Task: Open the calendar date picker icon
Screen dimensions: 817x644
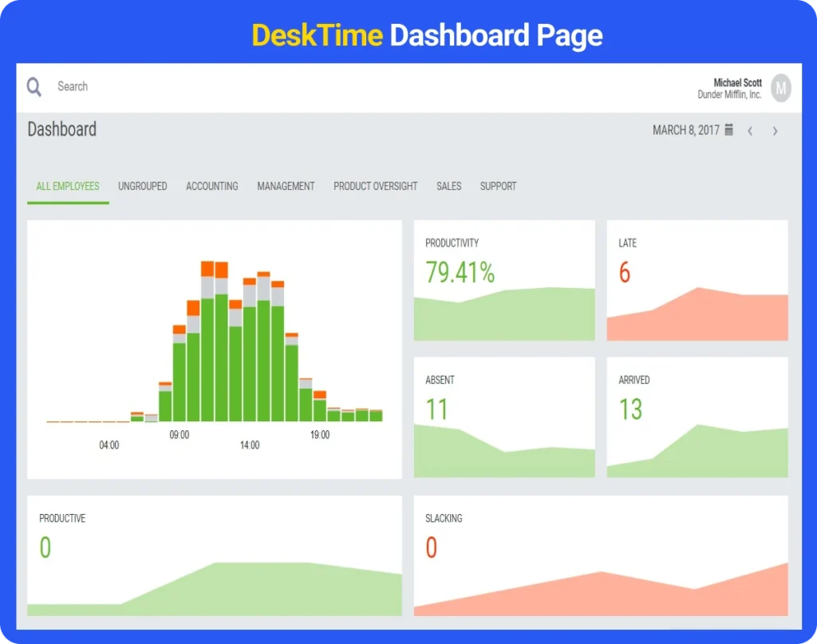Action: click(729, 130)
